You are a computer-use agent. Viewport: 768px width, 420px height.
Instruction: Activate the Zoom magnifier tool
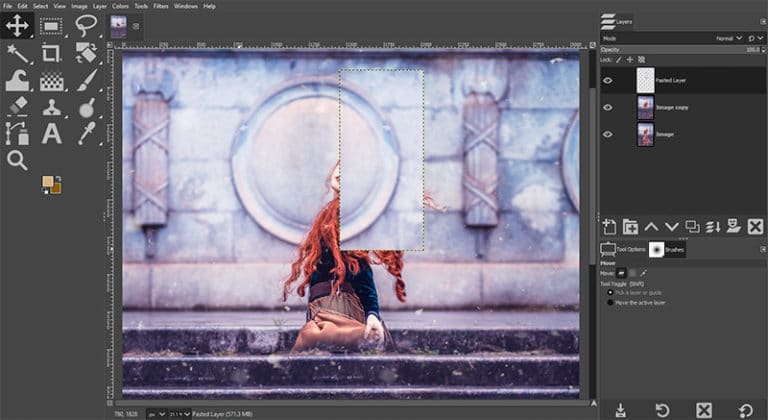pyautogui.click(x=17, y=160)
